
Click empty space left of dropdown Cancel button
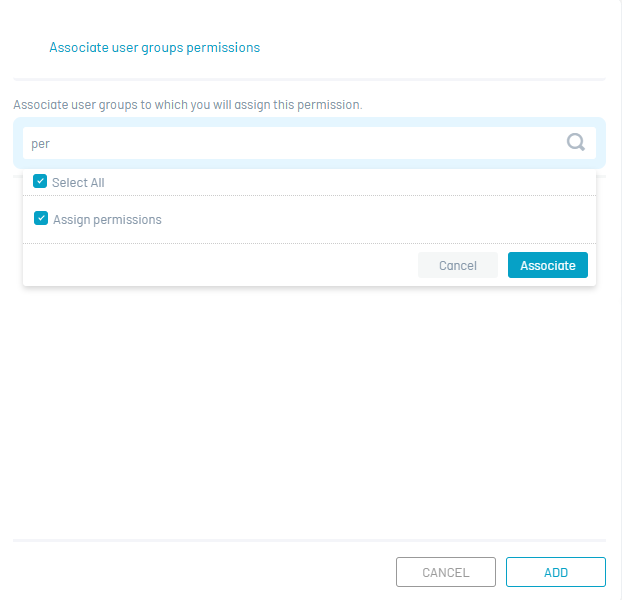220,265
